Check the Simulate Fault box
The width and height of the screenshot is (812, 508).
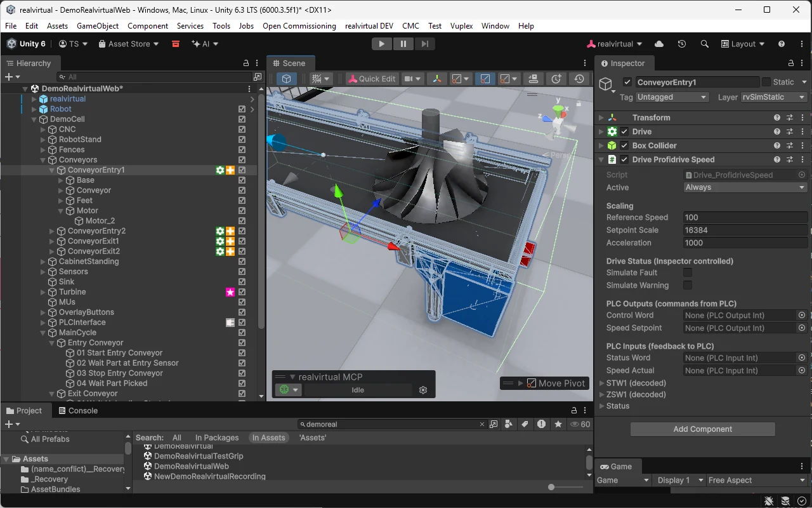pos(688,272)
